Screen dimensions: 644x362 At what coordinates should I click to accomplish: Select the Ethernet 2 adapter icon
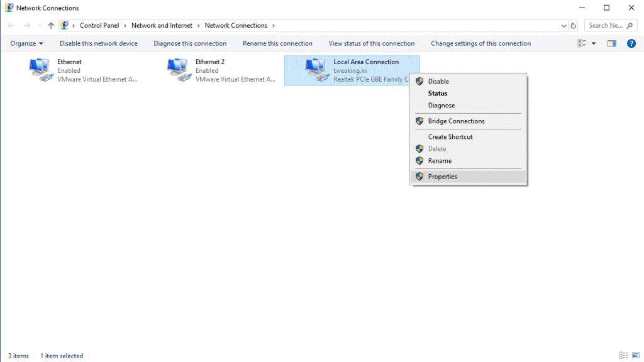coord(179,70)
